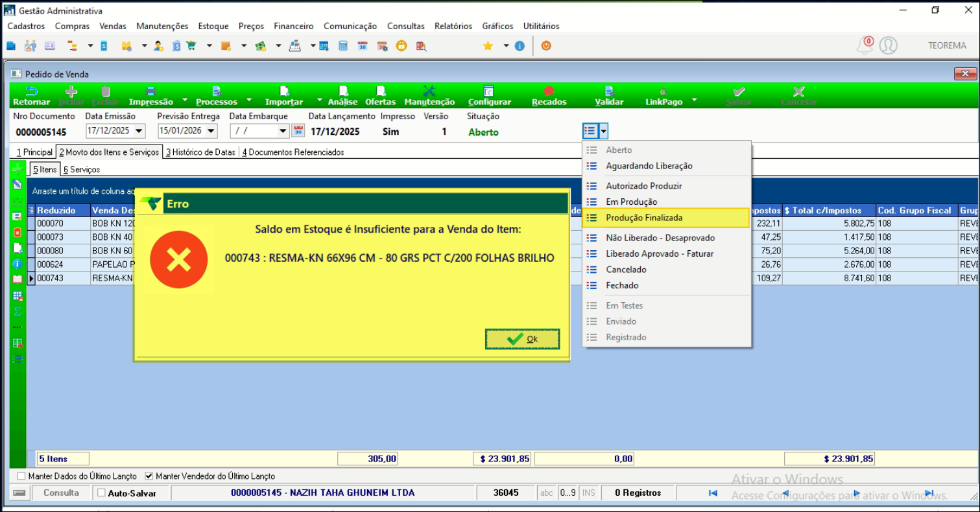Image resolution: width=980 pixels, height=512 pixels.
Task: Open the Manutenção tools icon
Action: tap(429, 92)
